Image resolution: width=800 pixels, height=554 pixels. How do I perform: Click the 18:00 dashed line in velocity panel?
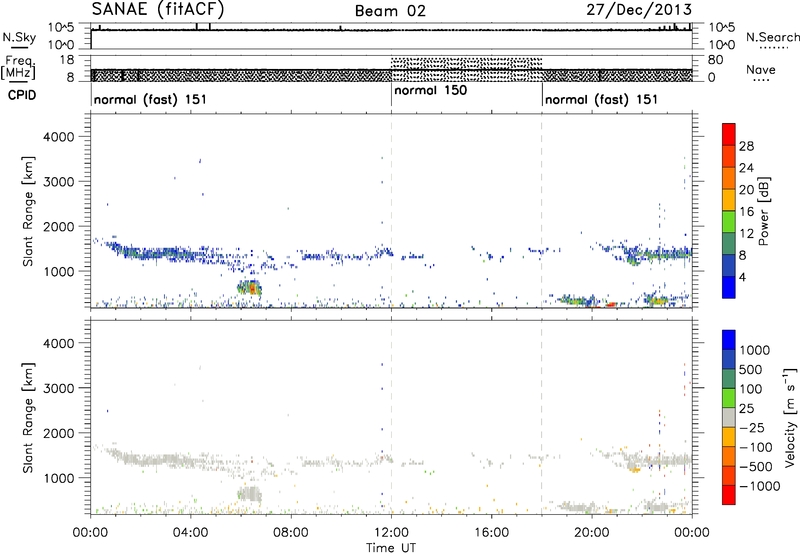541,417
